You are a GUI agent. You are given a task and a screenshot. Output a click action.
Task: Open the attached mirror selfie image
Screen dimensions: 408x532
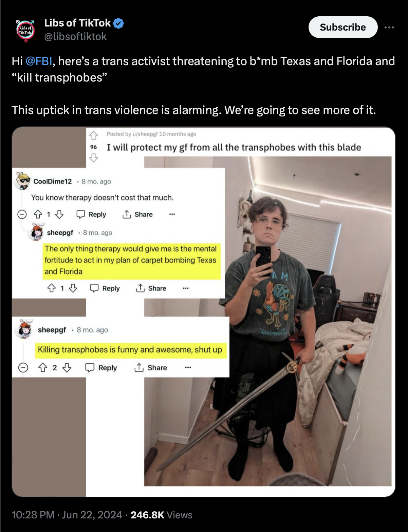[x=268, y=321]
